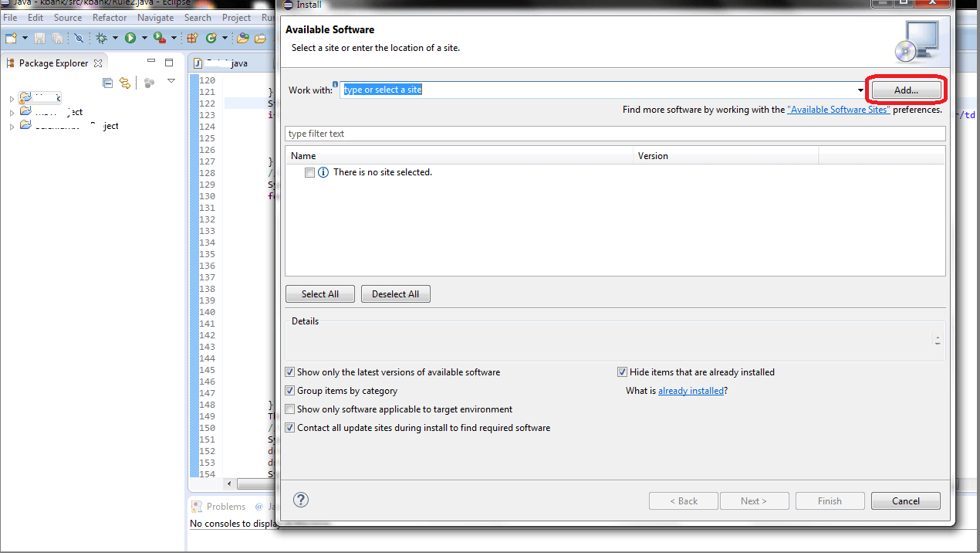Uncheck Group items by category

coord(290,391)
